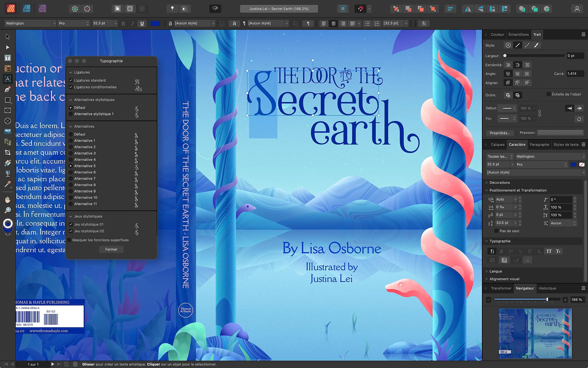Image resolution: width=588 pixels, height=368 pixels.
Task: Open the font size 32.3 pt dropdown
Action: [116, 23]
